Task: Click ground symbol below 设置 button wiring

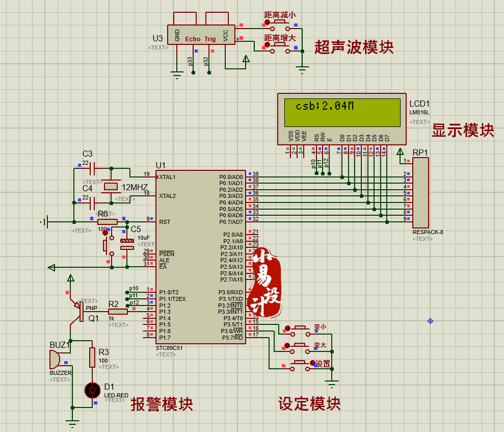Action: 331,384
